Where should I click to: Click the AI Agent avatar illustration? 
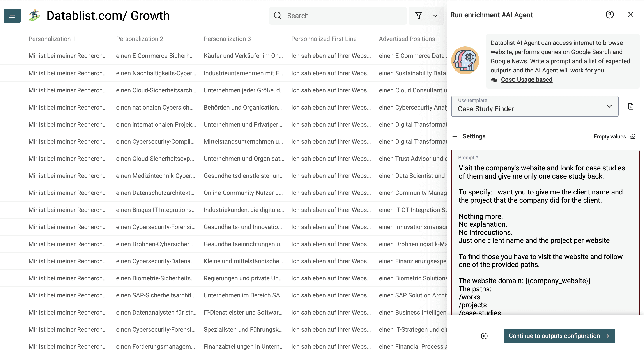pyautogui.click(x=465, y=60)
